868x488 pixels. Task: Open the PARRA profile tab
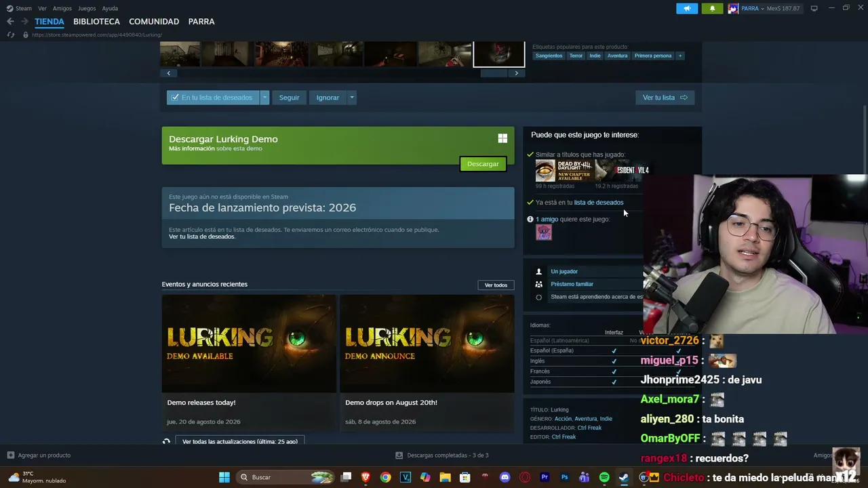pyautogui.click(x=201, y=22)
